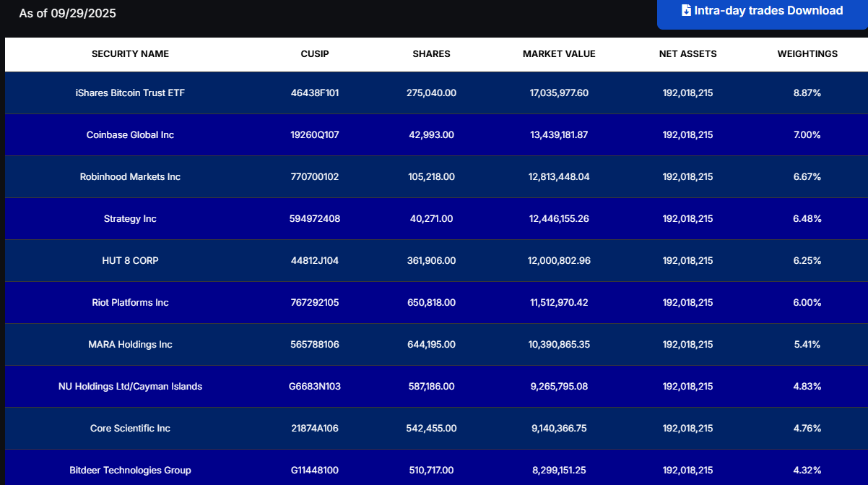The height and width of the screenshot is (485, 868).
Task: Select the WEIGHTINGS column header
Action: [807, 54]
